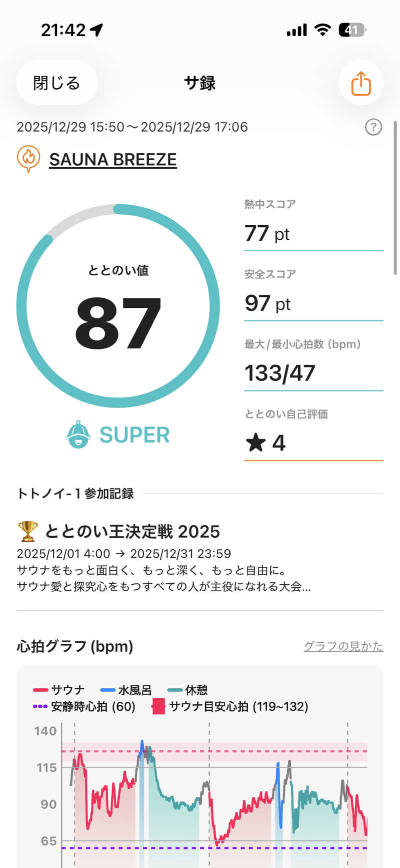The image size is (400, 868).
Task: Open the SAUNA BREEZE facility link
Action: (x=113, y=160)
